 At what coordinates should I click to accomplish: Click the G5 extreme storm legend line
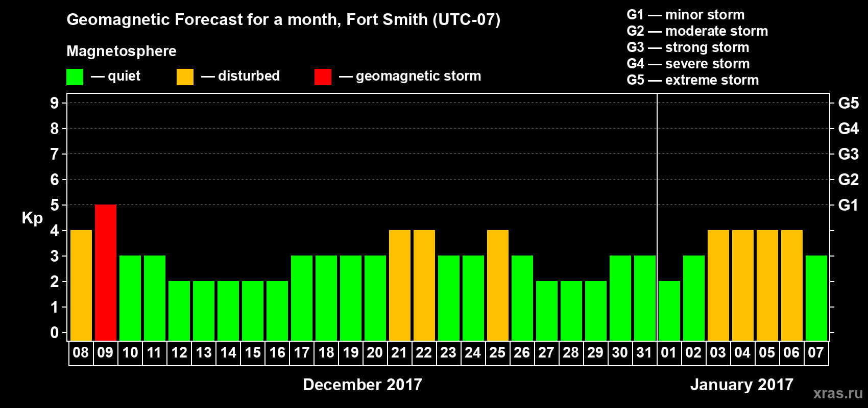tap(693, 80)
